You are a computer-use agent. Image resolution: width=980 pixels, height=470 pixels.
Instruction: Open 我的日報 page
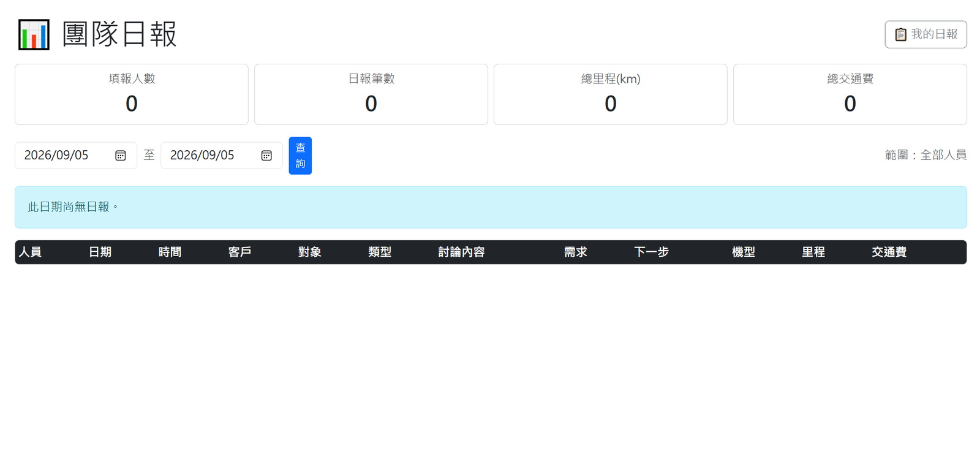(x=925, y=34)
